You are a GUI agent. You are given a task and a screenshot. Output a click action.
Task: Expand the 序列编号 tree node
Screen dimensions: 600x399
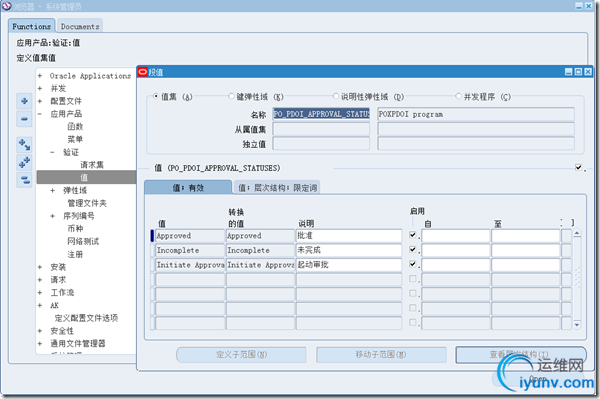(52, 216)
